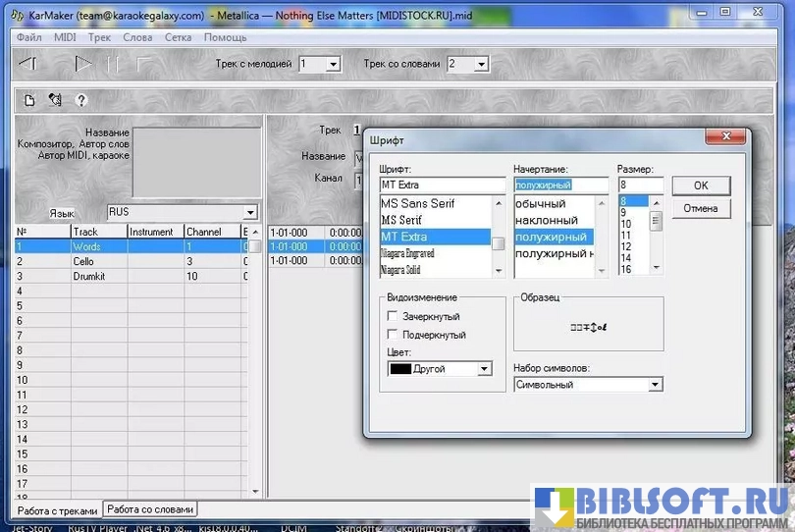This screenshot has height=532, width=795.
Task: Open the Файл menu
Action: click(28, 37)
